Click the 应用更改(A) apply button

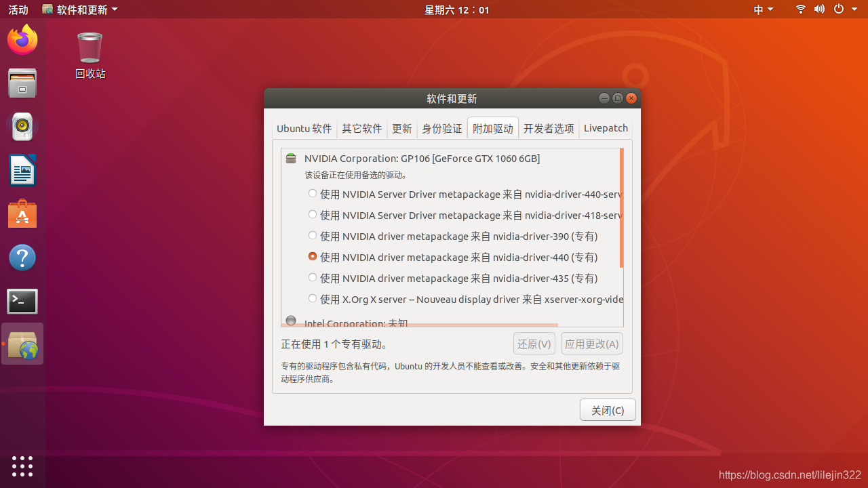[592, 344]
